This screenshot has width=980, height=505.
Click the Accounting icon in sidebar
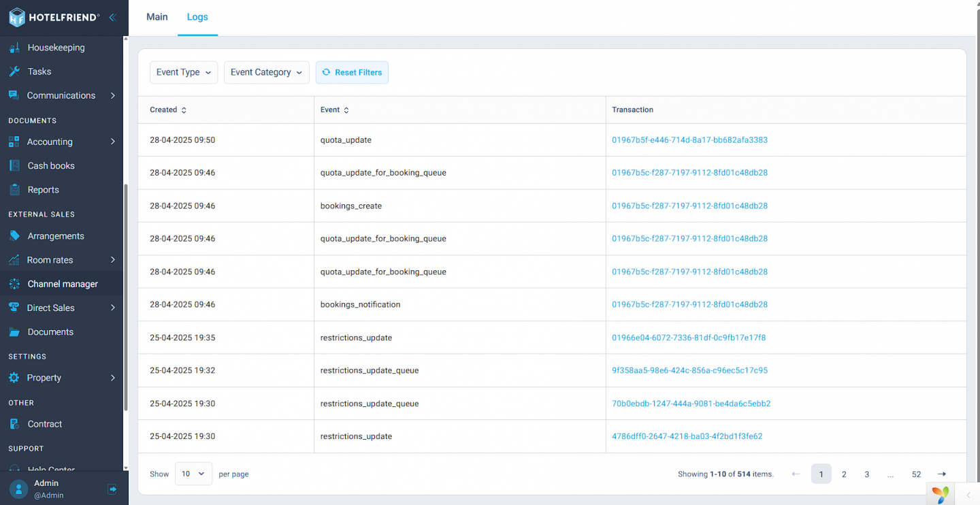(14, 142)
